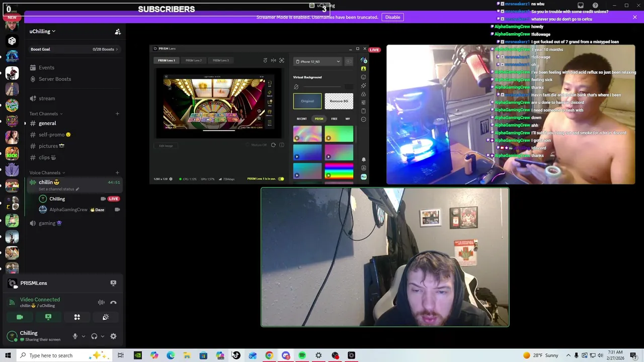Create a new text channel plus icon
This screenshot has width=644, height=362.
(x=117, y=114)
